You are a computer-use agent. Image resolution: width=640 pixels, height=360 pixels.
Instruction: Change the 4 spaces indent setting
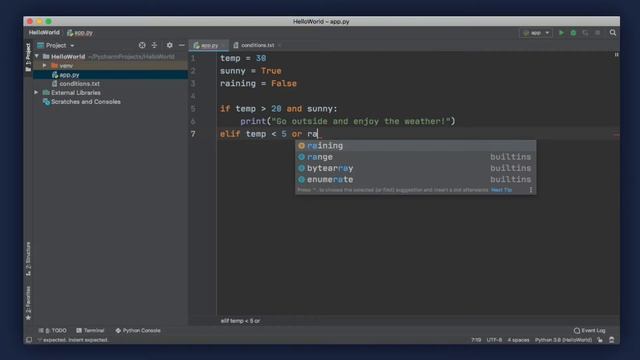[518, 340]
